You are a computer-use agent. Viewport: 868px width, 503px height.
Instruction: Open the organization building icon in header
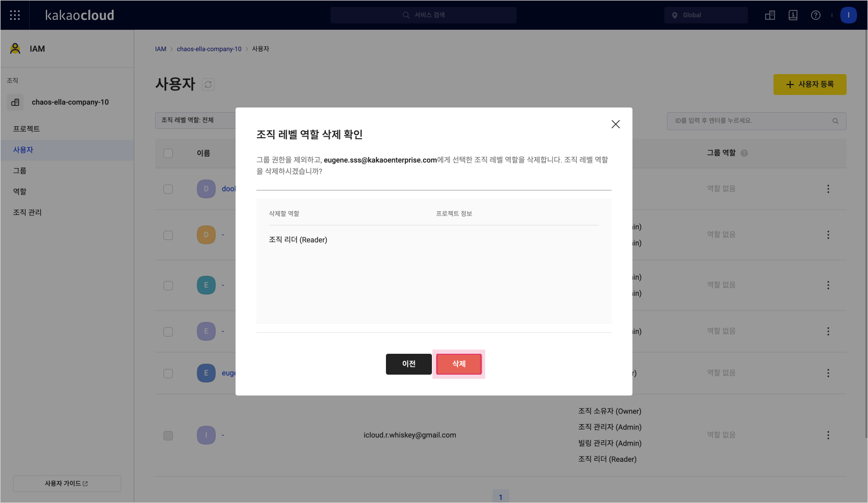770,15
